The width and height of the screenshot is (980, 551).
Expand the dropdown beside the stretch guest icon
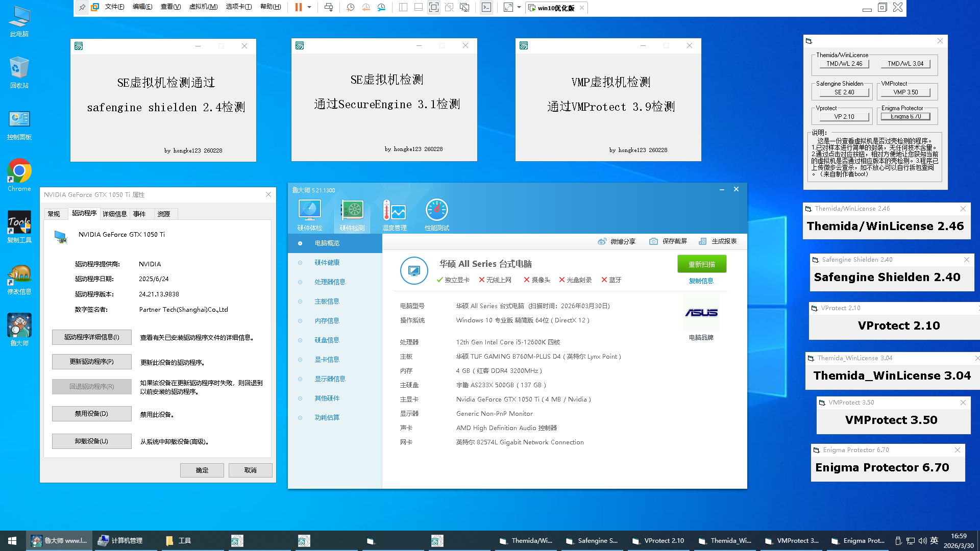pyautogui.click(x=519, y=7)
